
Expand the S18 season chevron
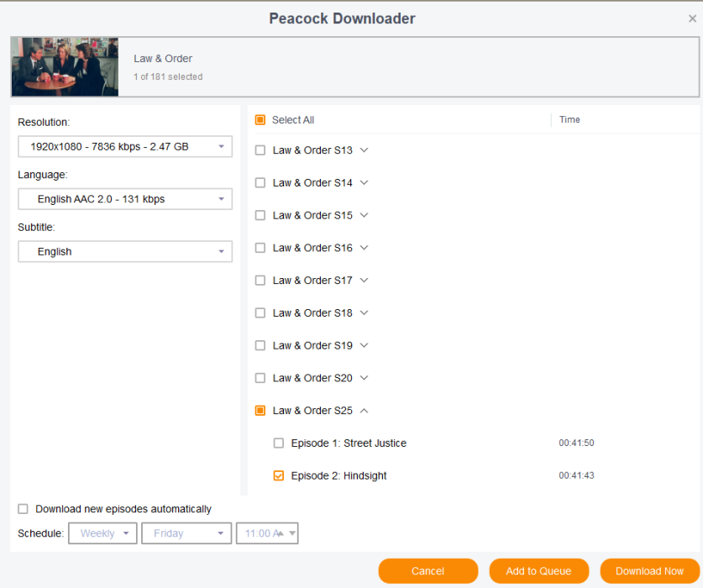tap(364, 313)
